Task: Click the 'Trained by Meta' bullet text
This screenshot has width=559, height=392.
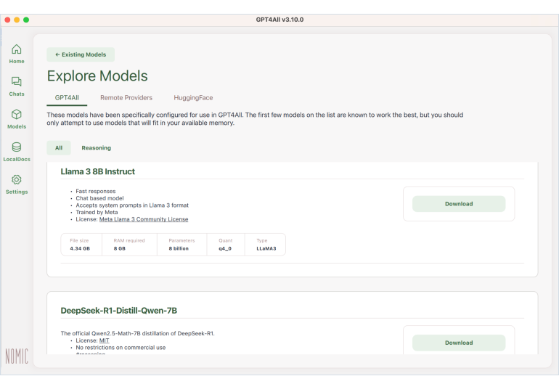Action: (x=97, y=212)
